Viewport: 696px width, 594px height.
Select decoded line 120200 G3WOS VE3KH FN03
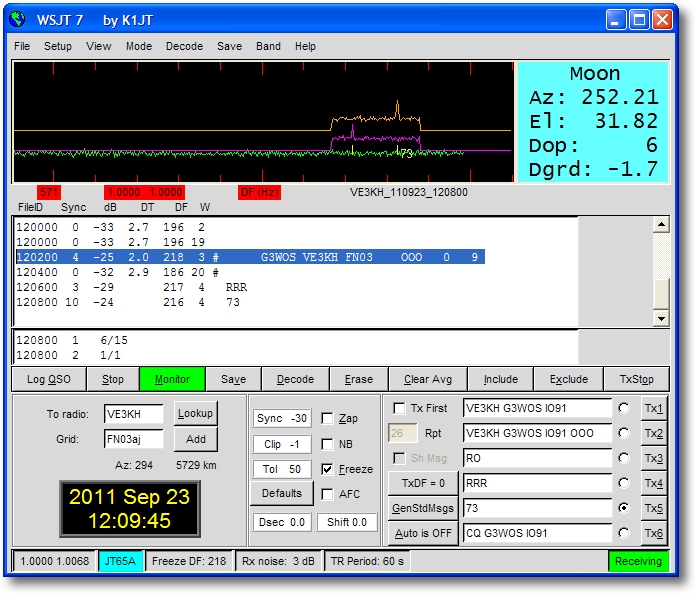tap(250, 257)
